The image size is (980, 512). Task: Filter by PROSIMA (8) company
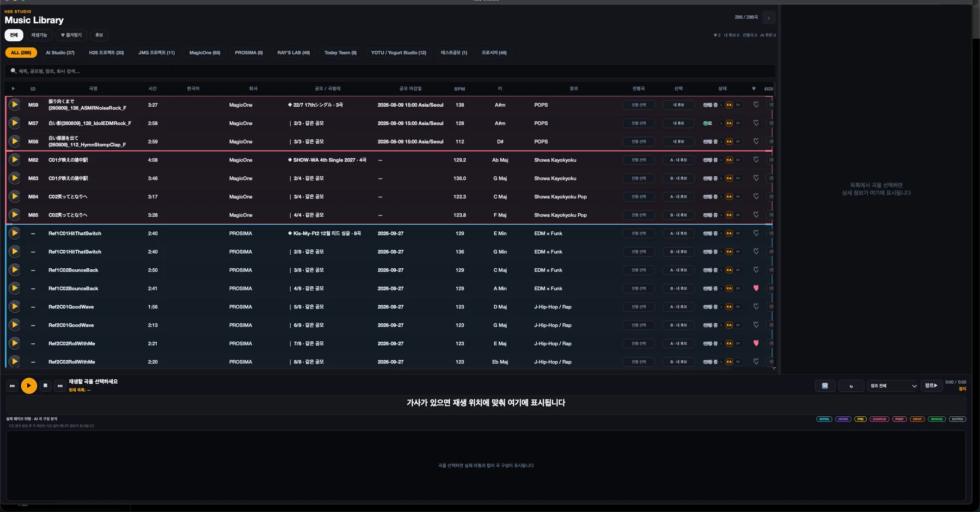click(249, 53)
